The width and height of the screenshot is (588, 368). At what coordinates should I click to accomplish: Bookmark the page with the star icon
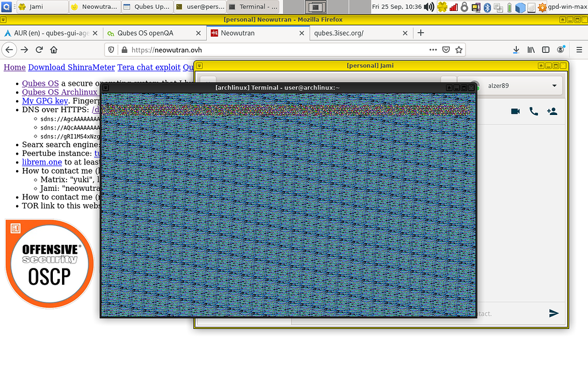(459, 49)
